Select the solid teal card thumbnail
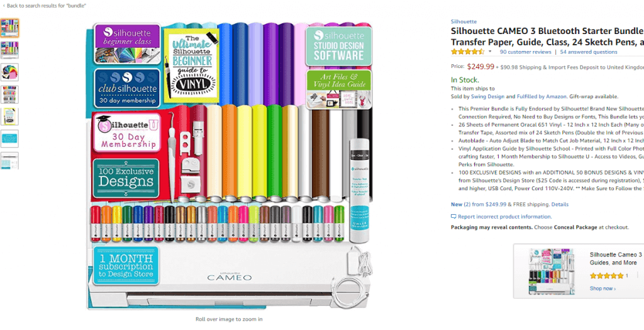 pyautogui.click(x=9, y=139)
